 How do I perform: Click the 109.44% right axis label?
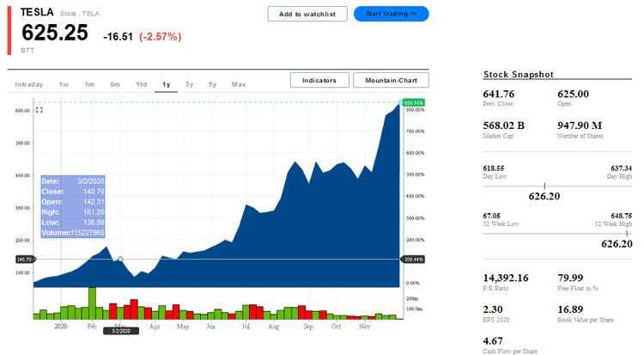[x=414, y=259]
